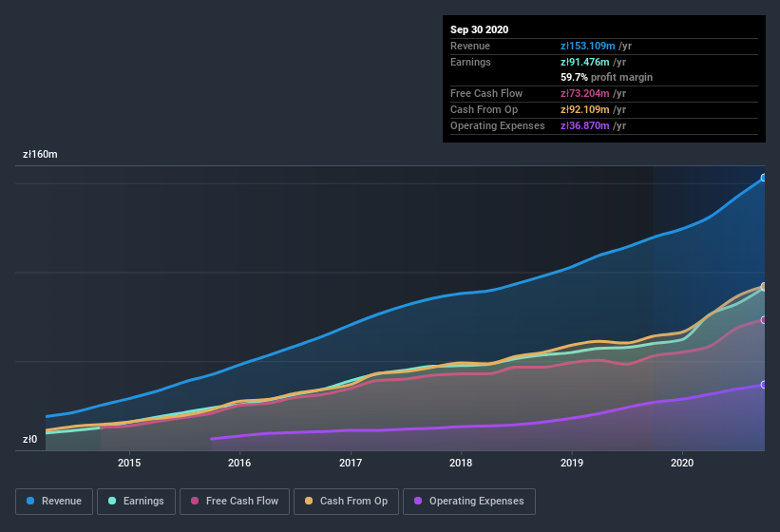
Task: Click the 2017 x-axis label
Action: 351,463
